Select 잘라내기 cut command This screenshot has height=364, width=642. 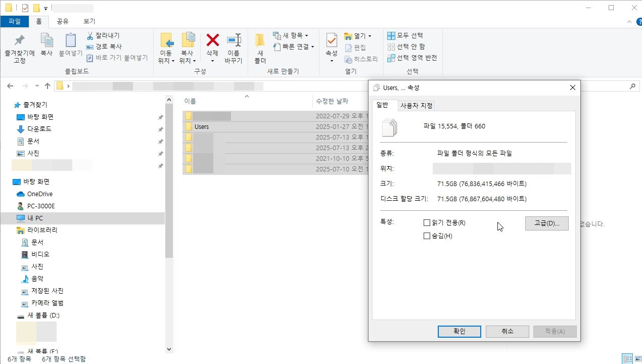point(103,35)
